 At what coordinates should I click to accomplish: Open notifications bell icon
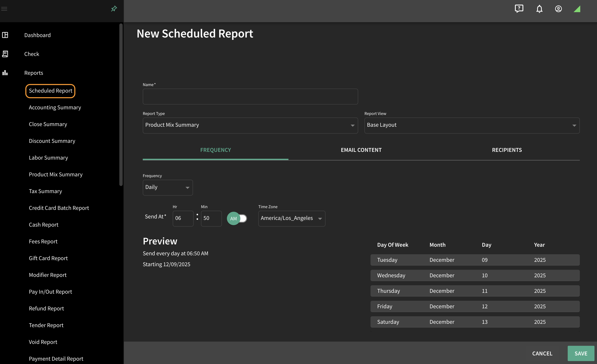click(539, 9)
